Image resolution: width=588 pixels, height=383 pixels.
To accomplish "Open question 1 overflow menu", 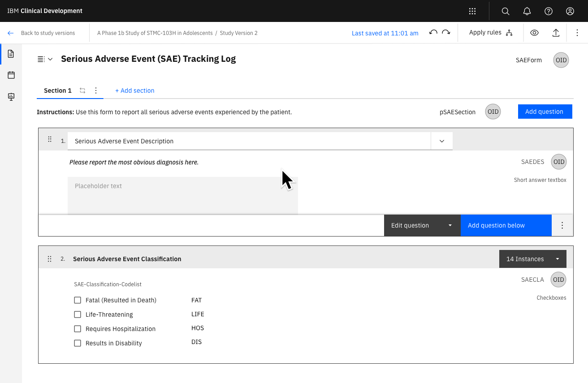I will [562, 225].
